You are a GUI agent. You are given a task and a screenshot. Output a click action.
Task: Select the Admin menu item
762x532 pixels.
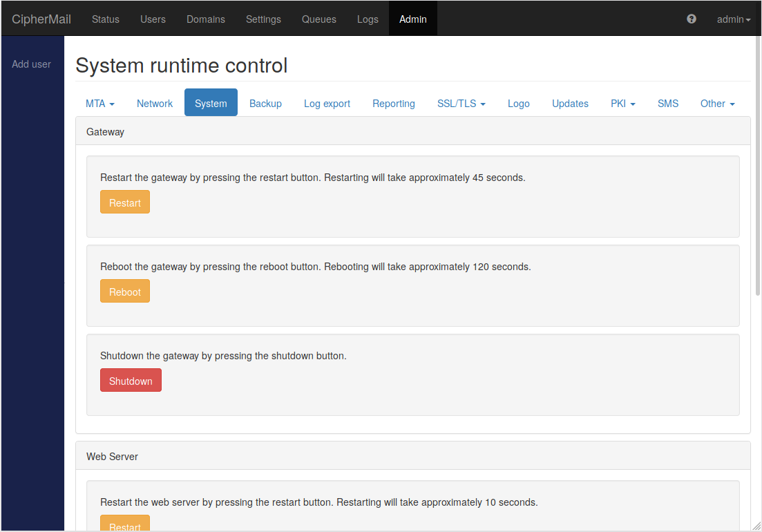tap(413, 19)
